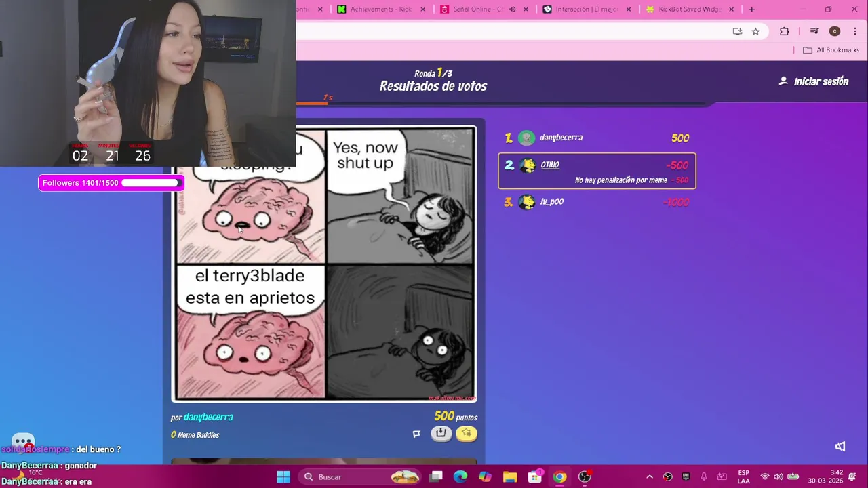This screenshot has width=868, height=488.
Task: Click danybecerra's avatar in the ranking
Action: 526,138
